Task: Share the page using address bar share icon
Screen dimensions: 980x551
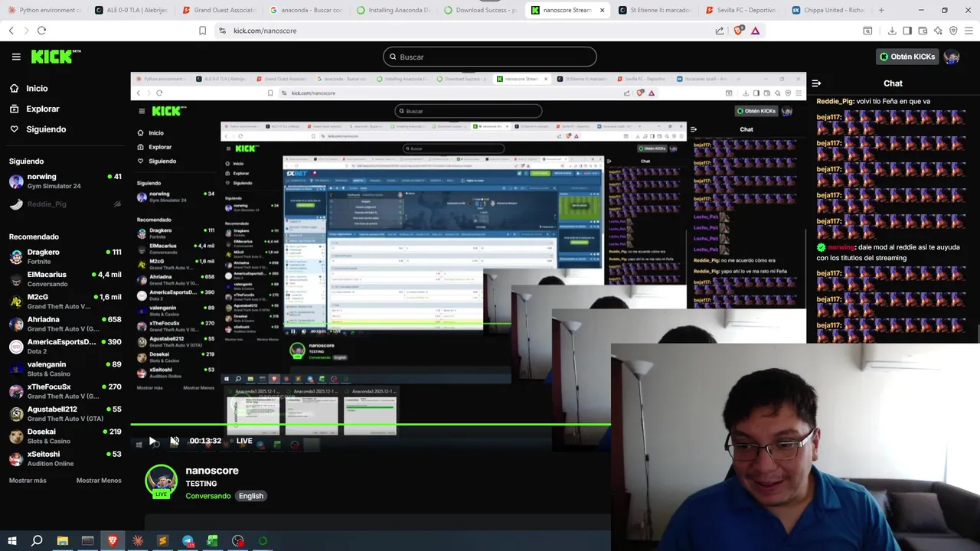Action: coord(720,31)
